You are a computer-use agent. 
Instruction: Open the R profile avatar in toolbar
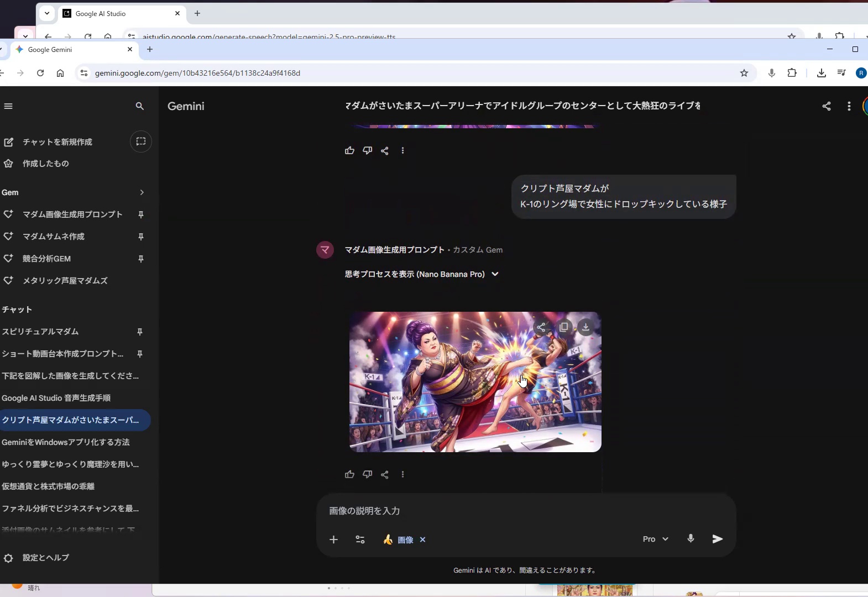coord(861,73)
